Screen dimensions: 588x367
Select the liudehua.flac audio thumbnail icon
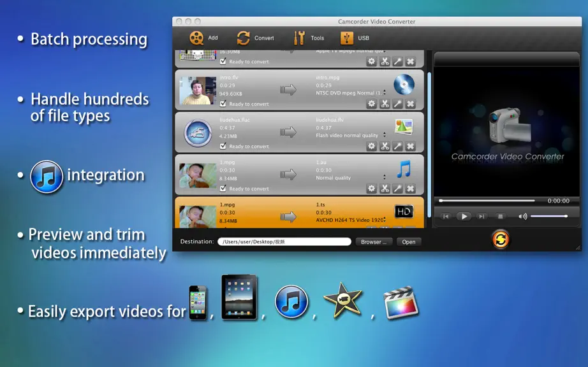[x=198, y=133]
